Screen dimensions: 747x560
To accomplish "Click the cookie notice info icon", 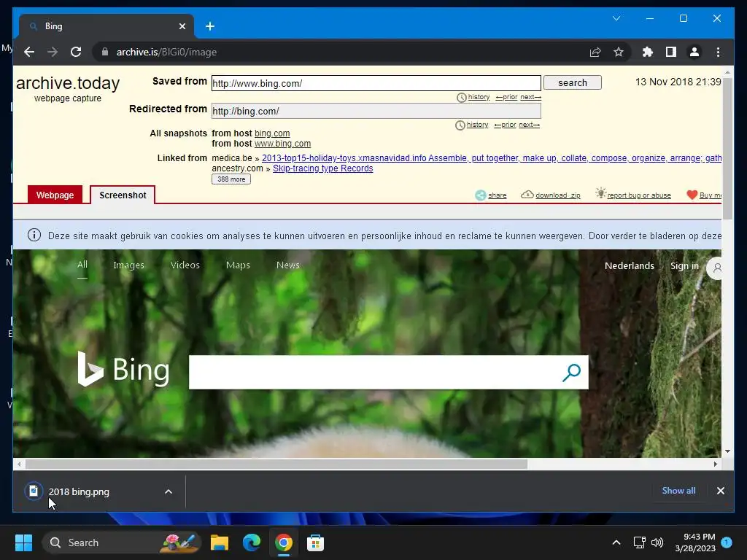I will [34, 235].
